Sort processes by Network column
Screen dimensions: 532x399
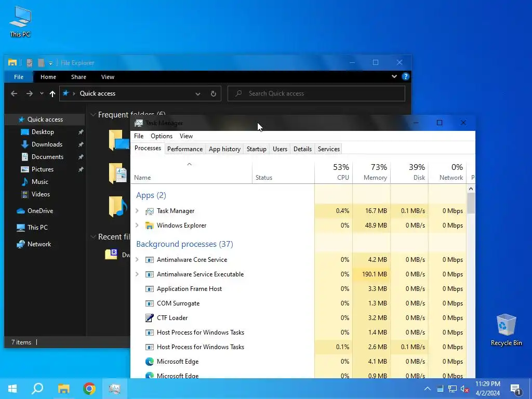click(448, 171)
